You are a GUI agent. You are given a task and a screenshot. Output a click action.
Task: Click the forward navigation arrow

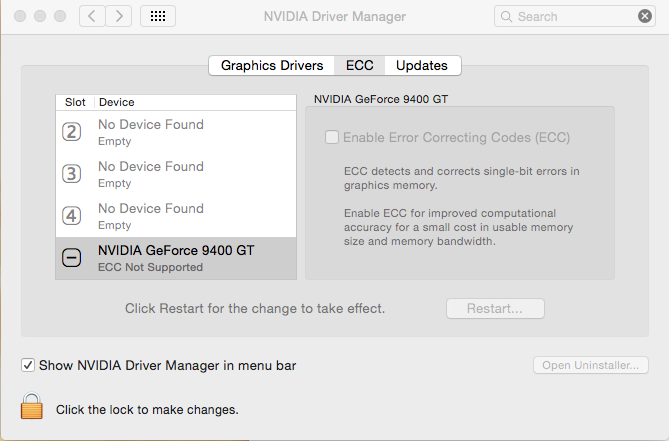(119, 16)
